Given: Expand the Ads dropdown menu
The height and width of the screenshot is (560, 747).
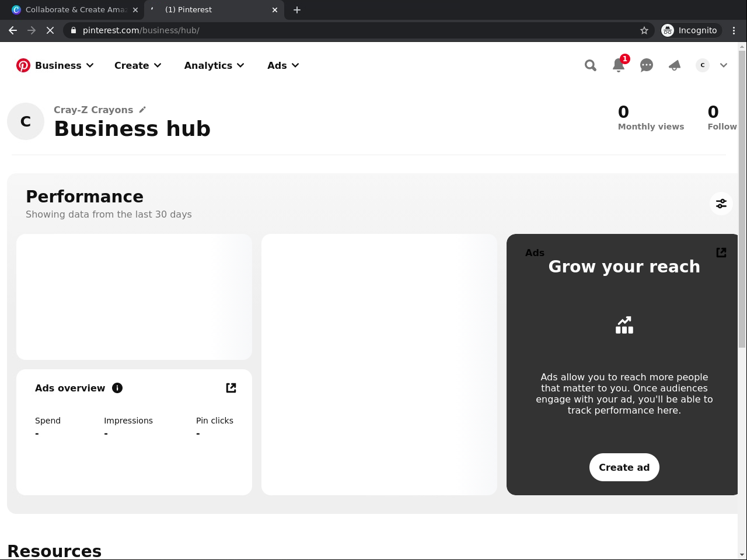Looking at the screenshot, I should tap(283, 65).
